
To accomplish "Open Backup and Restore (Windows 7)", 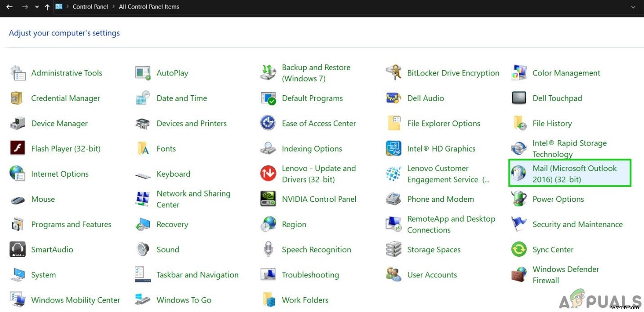I will pyautogui.click(x=316, y=73).
